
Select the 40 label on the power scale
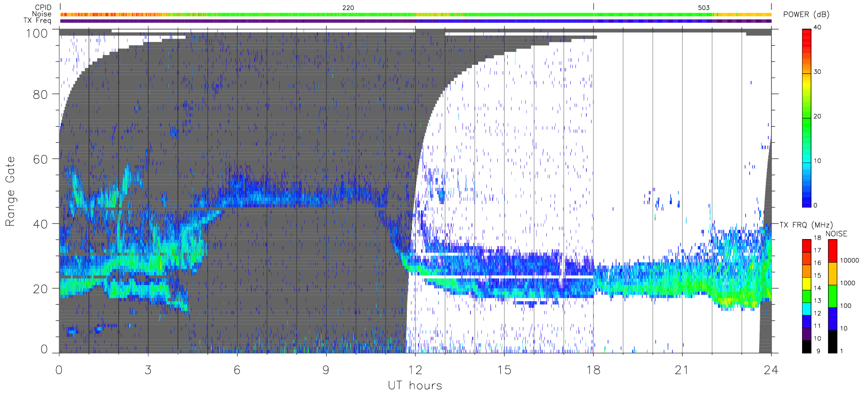(x=817, y=27)
